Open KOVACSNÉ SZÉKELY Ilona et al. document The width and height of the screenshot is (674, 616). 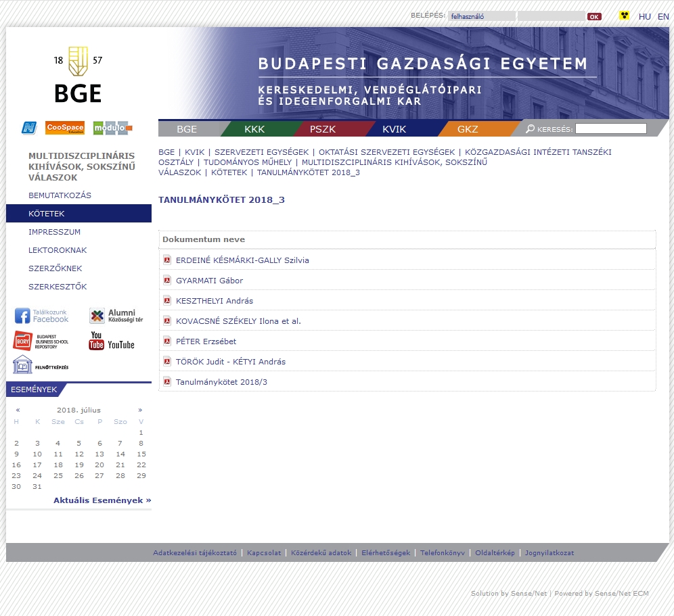coord(238,321)
